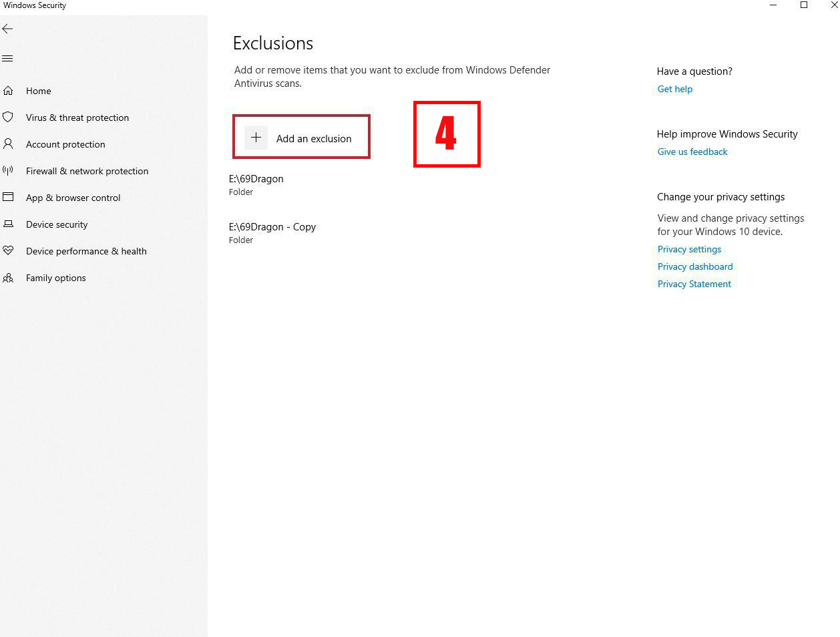Open Device security page

57,224
